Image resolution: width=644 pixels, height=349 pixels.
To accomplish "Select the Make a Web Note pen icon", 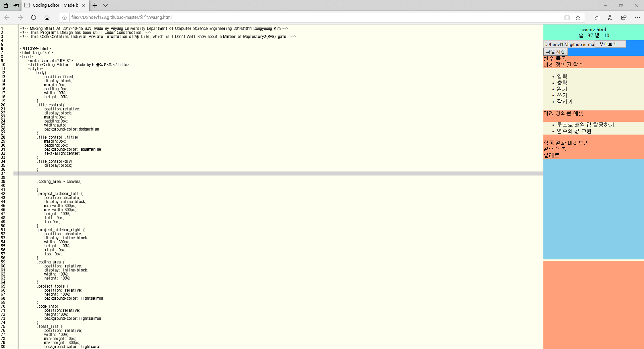I will [610, 17].
